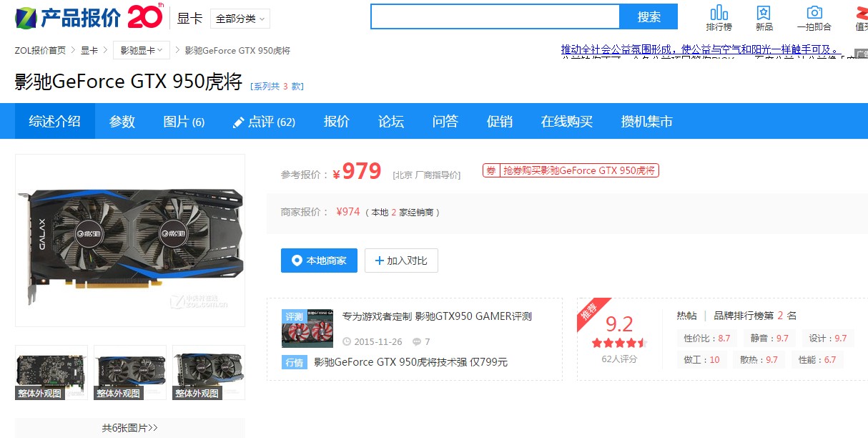Click the ¥974 merchant price
This screenshot has height=438, width=868.
click(x=348, y=212)
